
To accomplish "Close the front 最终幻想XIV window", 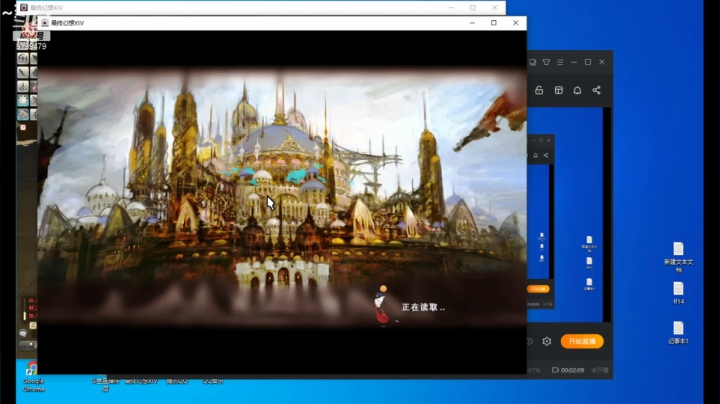I will coord(516,22).
